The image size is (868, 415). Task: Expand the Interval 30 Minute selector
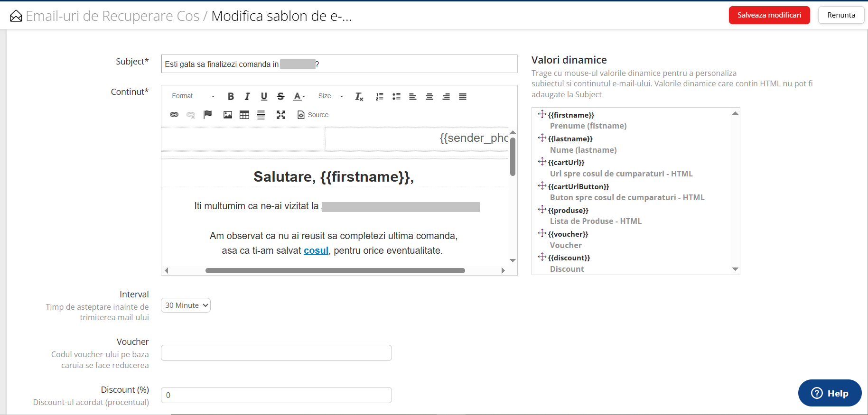click(186, 305)
